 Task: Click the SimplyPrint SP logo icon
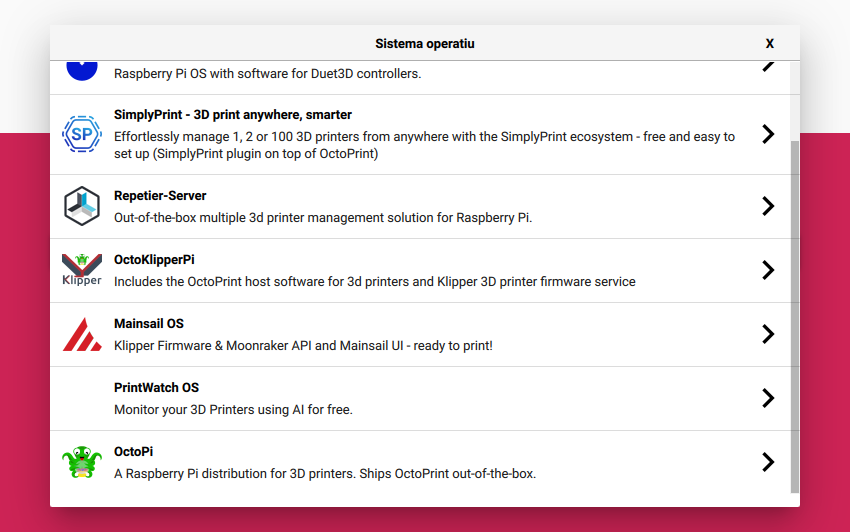pyautogui.click(x=82, y=134)
